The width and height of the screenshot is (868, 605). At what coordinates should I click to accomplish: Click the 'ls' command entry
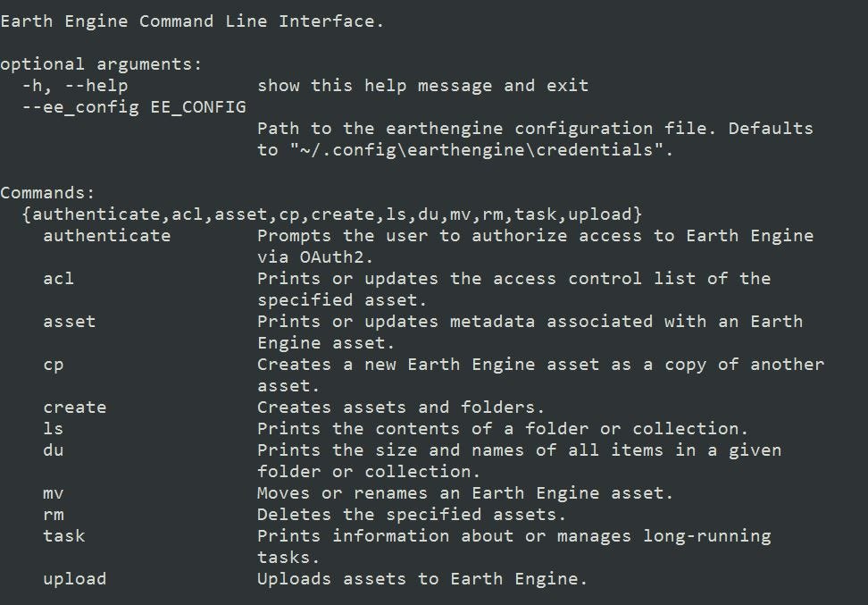pos(54,429)
